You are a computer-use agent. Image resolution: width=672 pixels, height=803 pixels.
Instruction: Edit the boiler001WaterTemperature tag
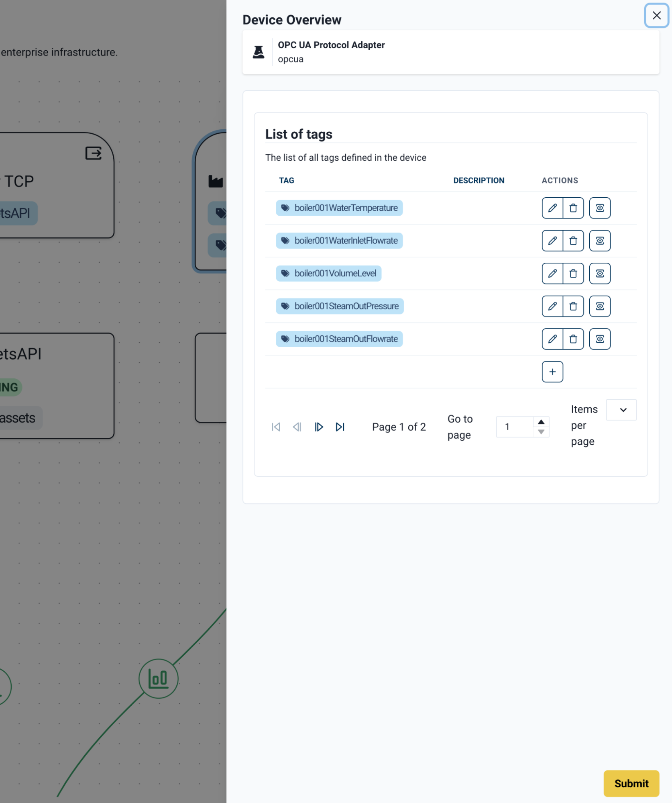[x=552, y=208]
